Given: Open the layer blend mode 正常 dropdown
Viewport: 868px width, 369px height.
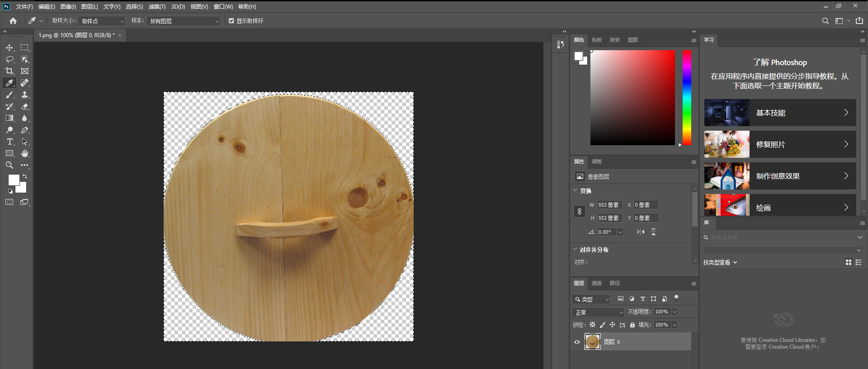Looking at the screenshot, I should [x=598, y=312].
